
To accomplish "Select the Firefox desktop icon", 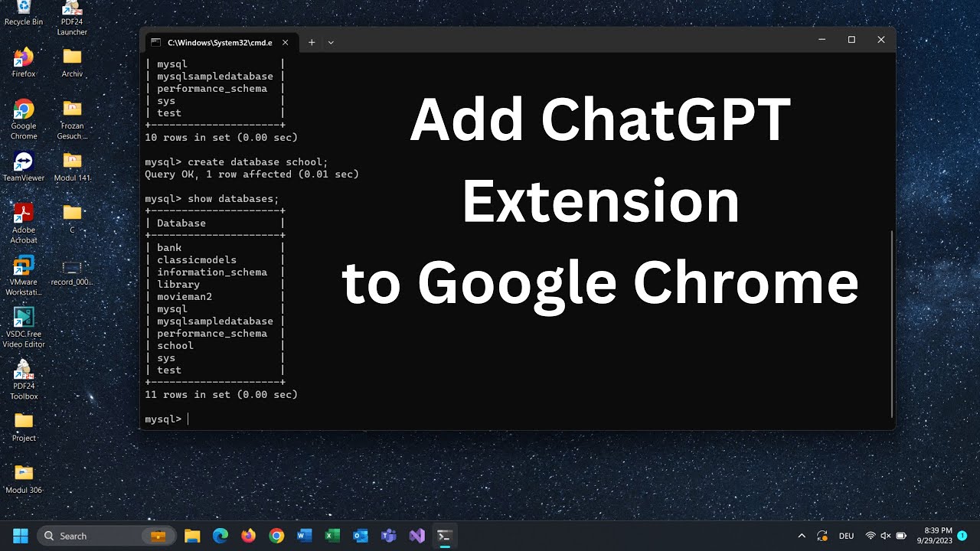I will point(23,63).
